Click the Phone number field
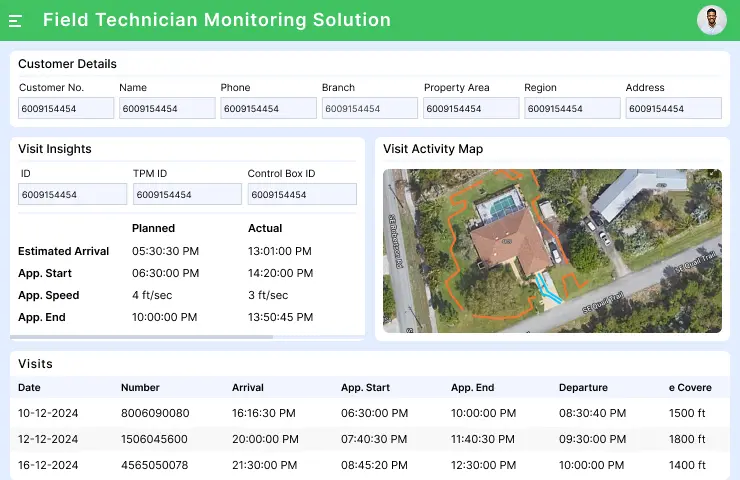This screenshot has height=480, width=740. pos(268,108)
